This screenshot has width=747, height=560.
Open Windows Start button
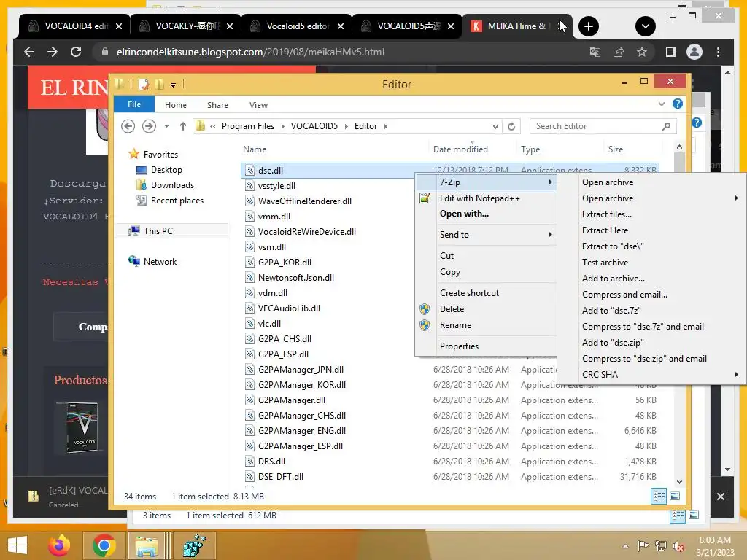[x=18, y=545]
